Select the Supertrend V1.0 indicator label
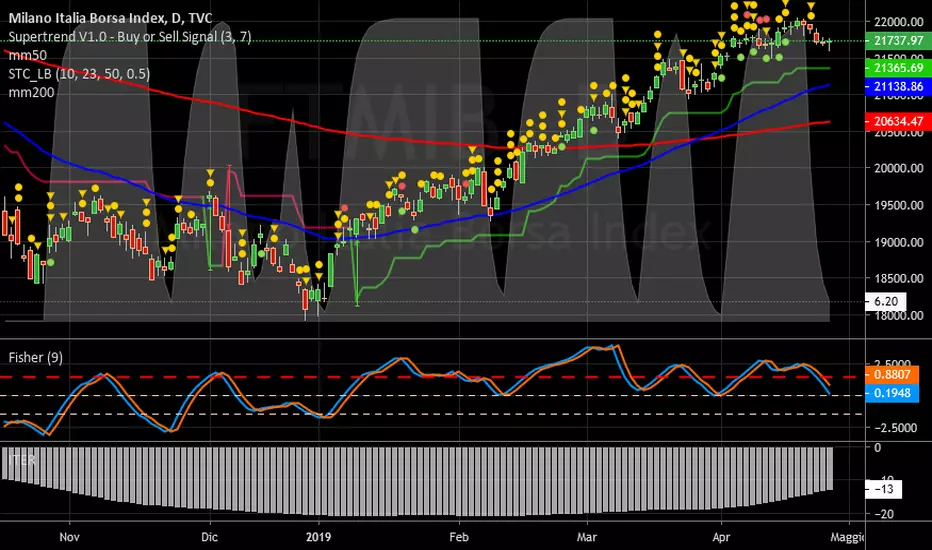 (x=130, y=37)
